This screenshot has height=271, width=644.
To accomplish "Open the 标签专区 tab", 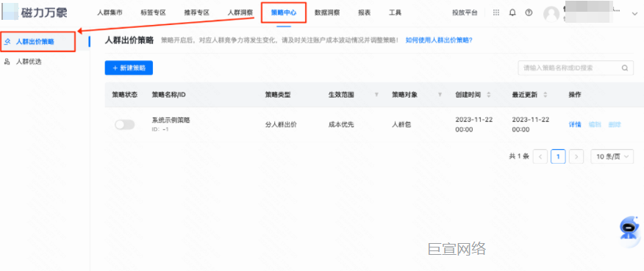I will [x=153, y=12].
